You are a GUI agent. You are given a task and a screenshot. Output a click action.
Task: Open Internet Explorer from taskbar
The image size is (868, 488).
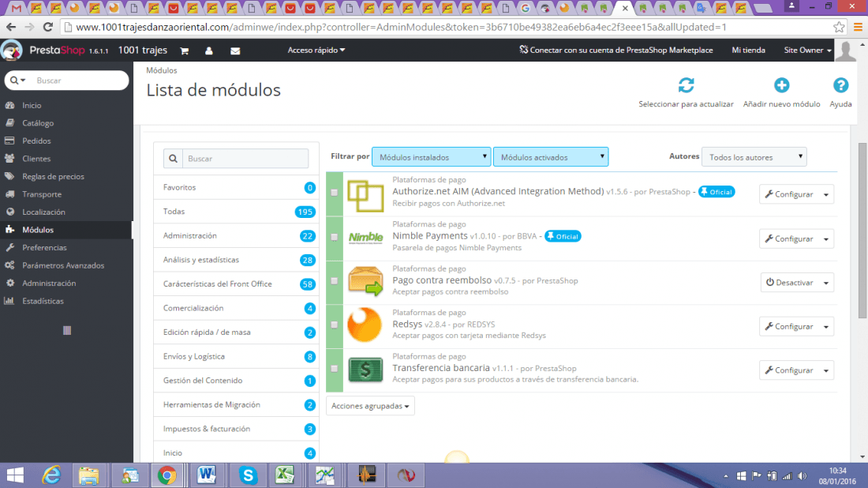tap(51, 475)
